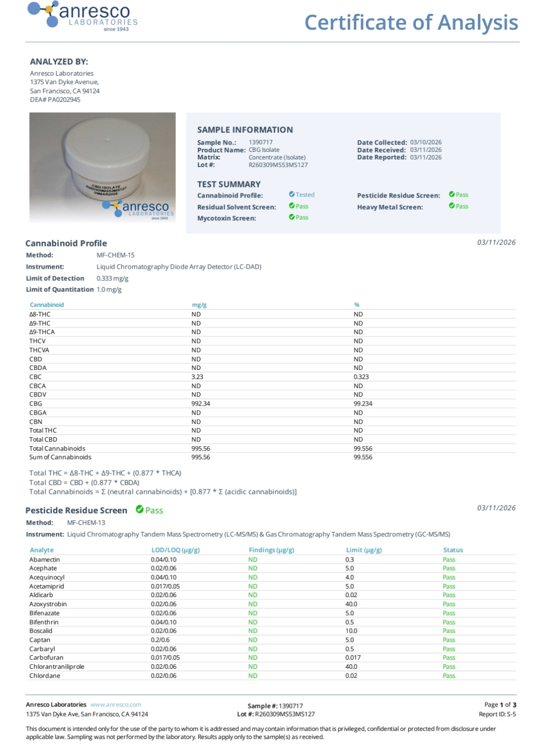This screenshot has width=541, height=756.
Task: Select pesticide method MF-CHEM-13
Action: (x=86, y=522)
